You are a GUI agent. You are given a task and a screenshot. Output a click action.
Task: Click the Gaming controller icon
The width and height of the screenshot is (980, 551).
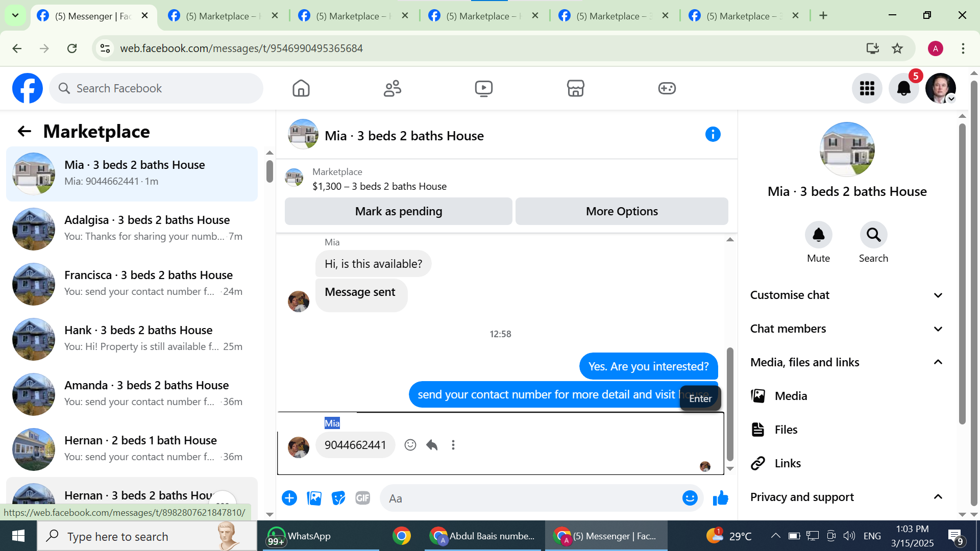[667, 88]
